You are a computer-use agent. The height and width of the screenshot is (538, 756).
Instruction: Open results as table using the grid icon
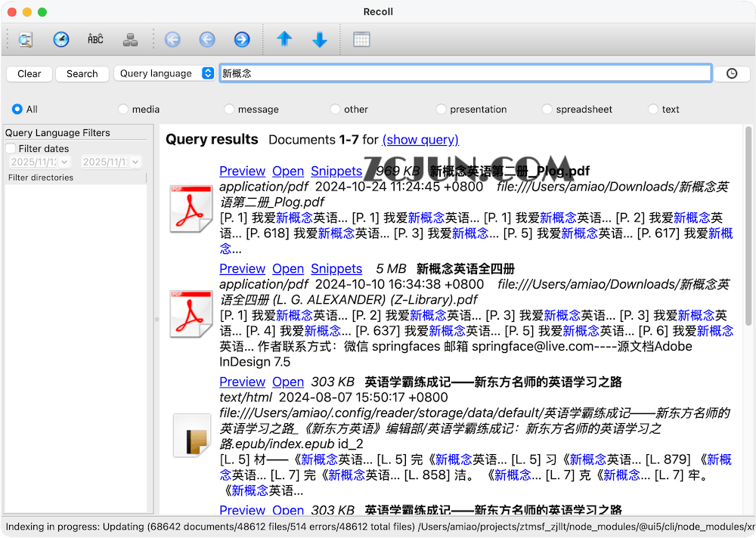[x=361, y=39]
